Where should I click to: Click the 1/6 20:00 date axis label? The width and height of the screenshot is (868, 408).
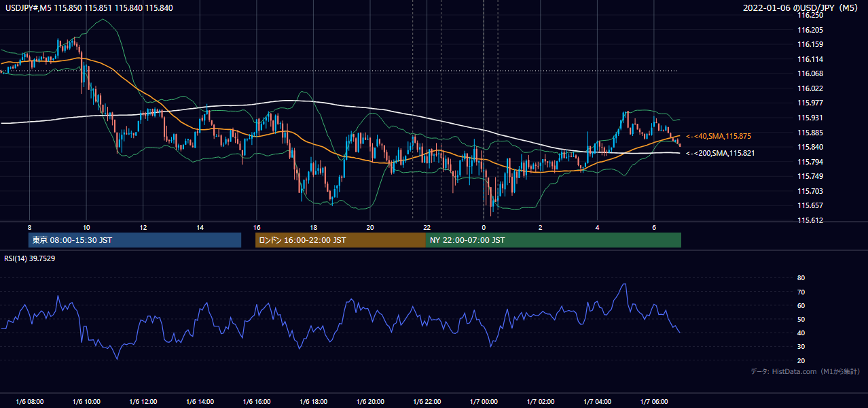coord(370,402)
